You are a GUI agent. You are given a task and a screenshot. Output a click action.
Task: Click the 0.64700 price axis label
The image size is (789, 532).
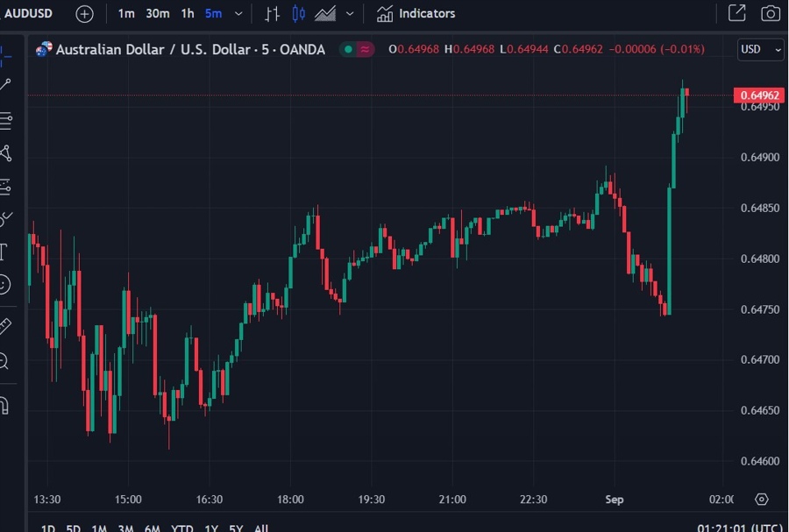760,359
